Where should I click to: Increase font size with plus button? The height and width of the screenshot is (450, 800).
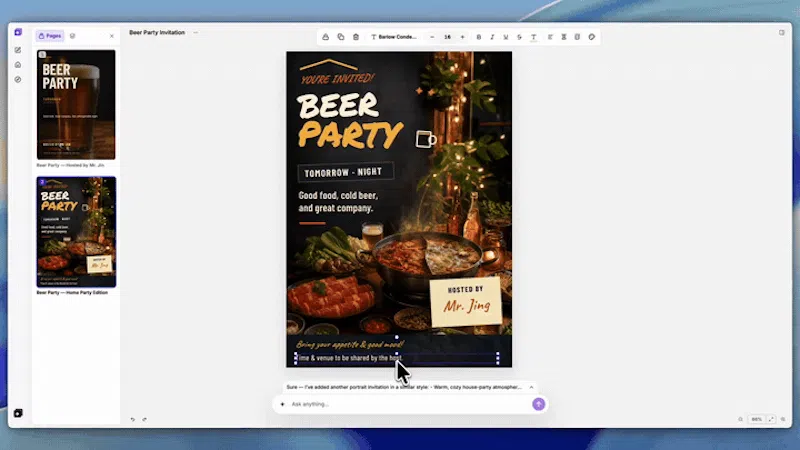(x=463, y=37)
